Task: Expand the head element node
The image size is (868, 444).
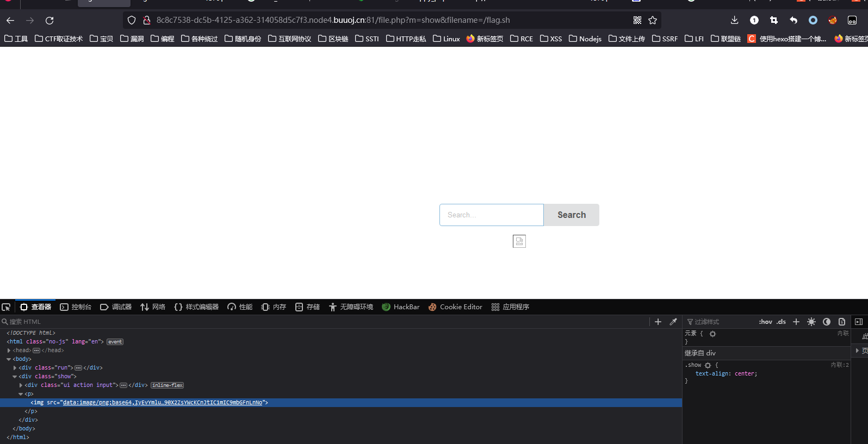Action: pyautogui.click(x=9, y=351)
